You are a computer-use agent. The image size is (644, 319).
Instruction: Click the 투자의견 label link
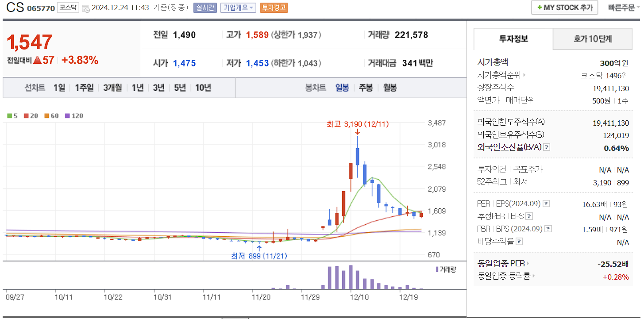(492, 169)
